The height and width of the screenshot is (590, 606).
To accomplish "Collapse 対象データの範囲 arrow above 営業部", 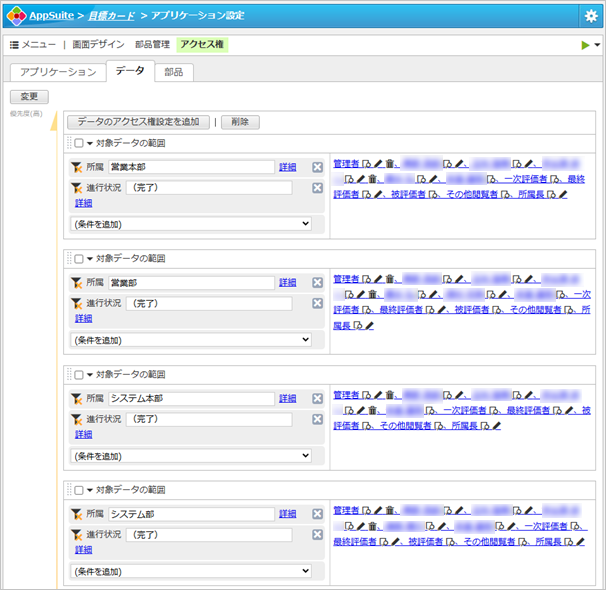I will [x=90, y=259].
